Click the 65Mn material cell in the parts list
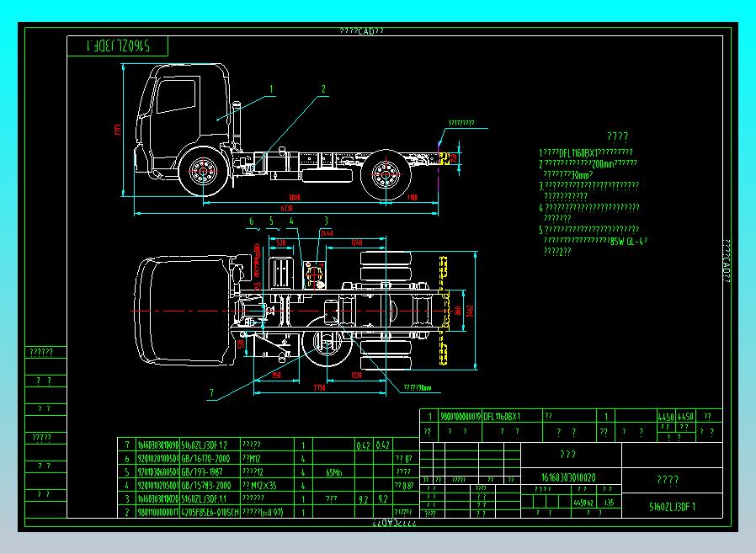Viewport: 756px width, 554px height. tap(333, 472)
